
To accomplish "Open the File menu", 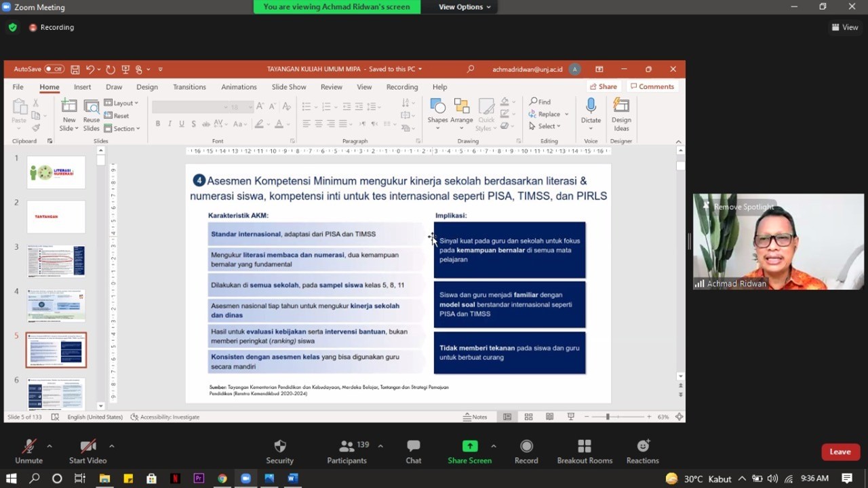I will [18, 87].
